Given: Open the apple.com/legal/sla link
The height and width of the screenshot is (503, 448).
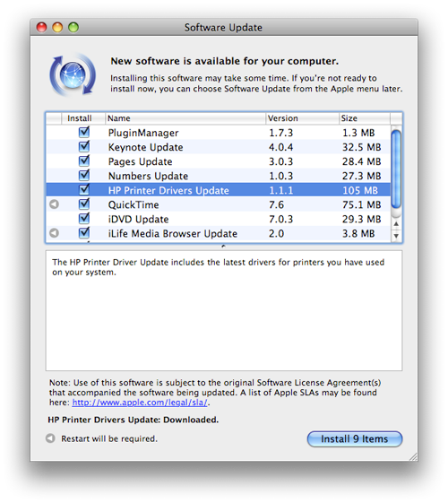Looking at the screenshot, I should (140, 403).
